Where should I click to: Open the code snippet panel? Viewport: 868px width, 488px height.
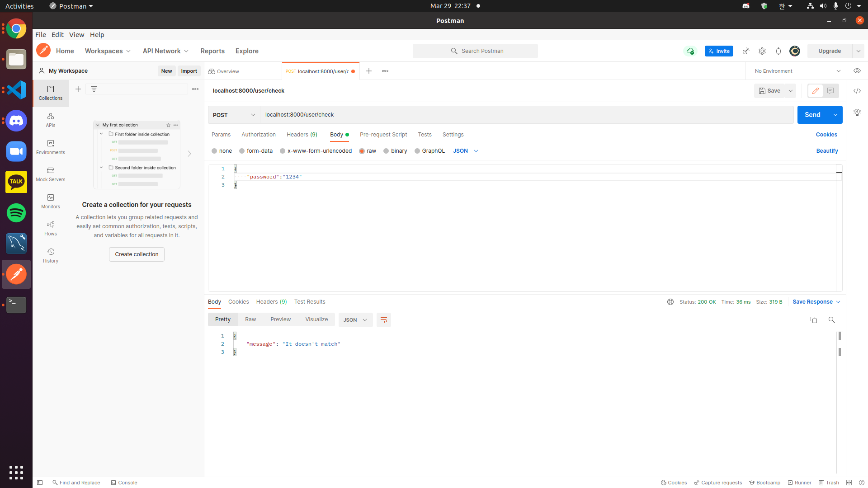[857, 91]
